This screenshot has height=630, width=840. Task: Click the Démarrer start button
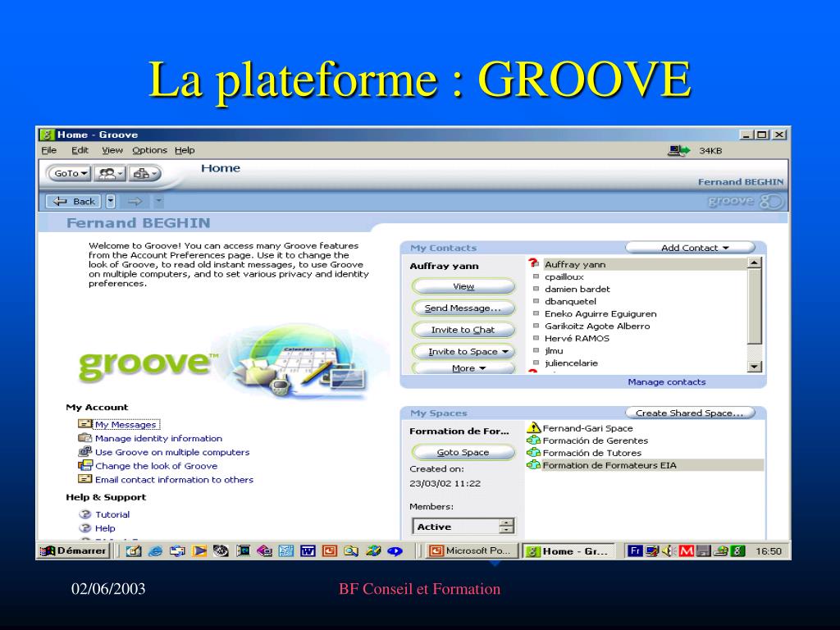[x=74, y=550]
